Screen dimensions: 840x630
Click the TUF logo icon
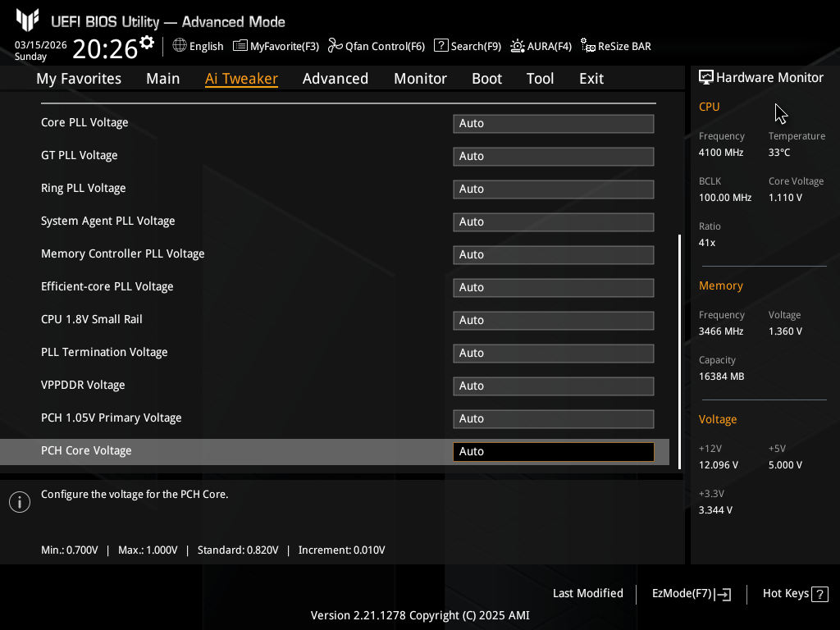pos(27,21)
